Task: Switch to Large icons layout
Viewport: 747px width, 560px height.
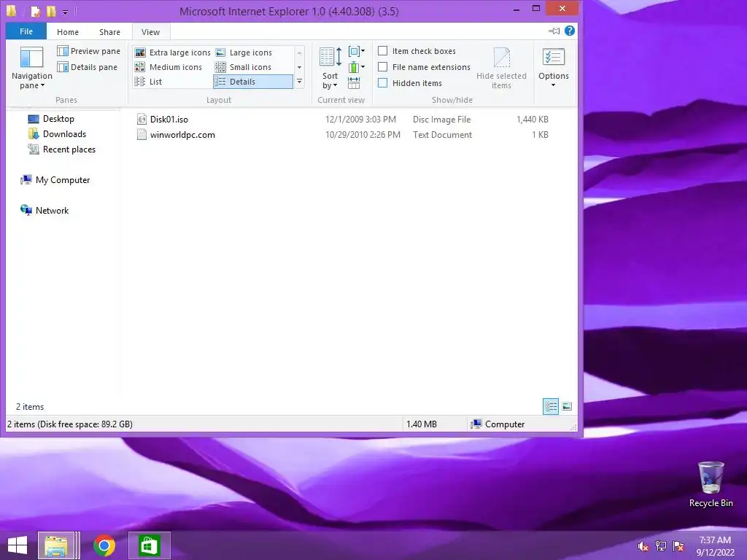Action: (x=244, y=52)
